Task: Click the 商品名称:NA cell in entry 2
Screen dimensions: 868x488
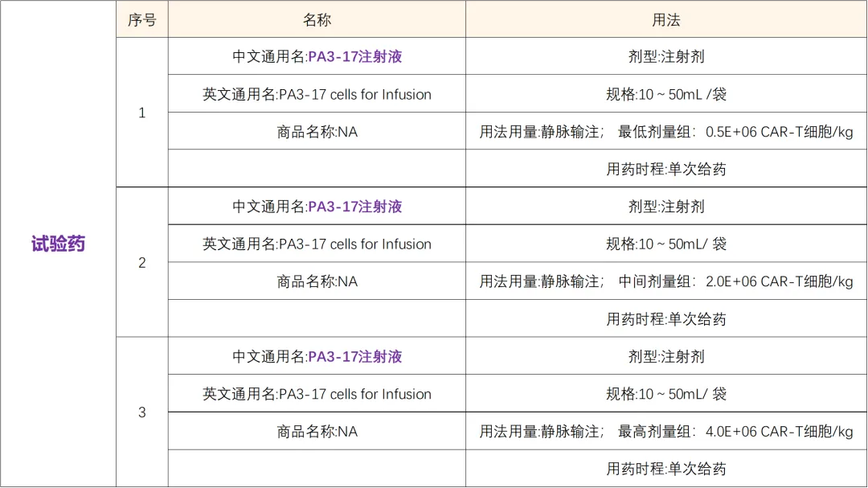Action: tap(317, 281)
